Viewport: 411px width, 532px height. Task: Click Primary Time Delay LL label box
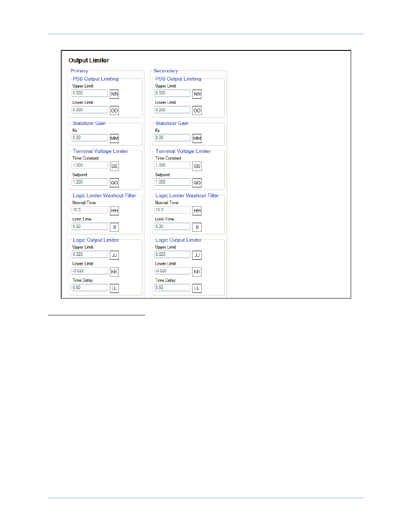(114, 288)
